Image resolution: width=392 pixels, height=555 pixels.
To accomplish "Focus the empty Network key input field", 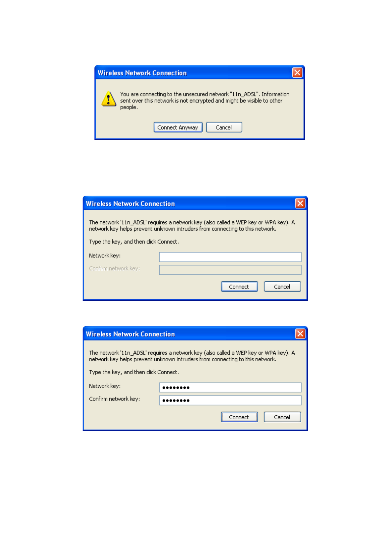I will point(230,257).
